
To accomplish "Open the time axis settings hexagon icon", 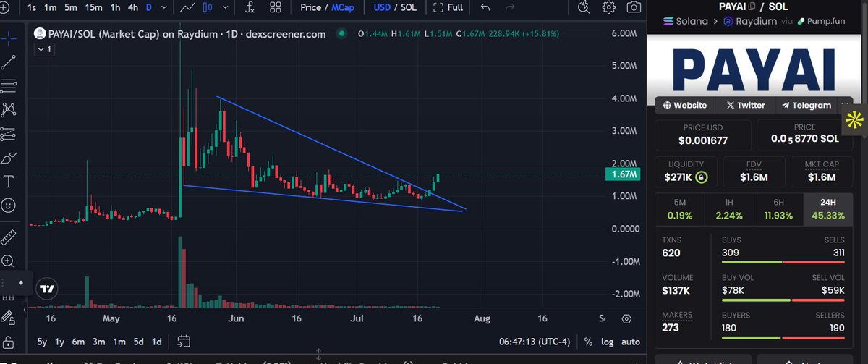I will pyautogui.click(x=626, y=318).
